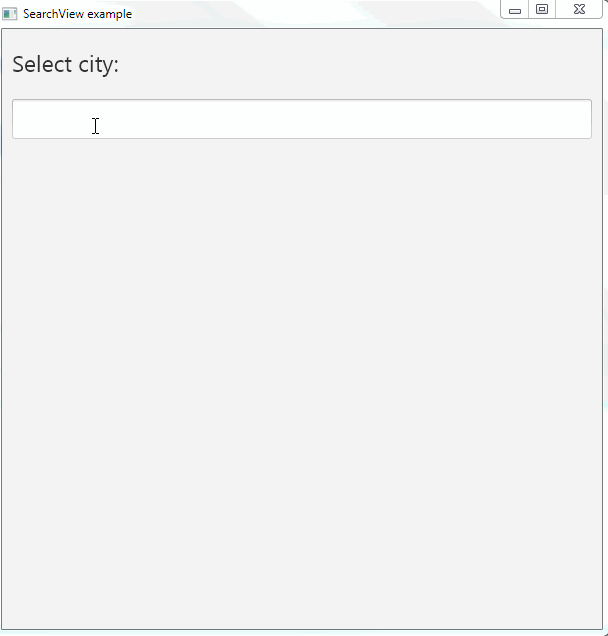Click the "SearchView example" window title text
The height and width of the screenshot is (636, 608).
[77, 14]
